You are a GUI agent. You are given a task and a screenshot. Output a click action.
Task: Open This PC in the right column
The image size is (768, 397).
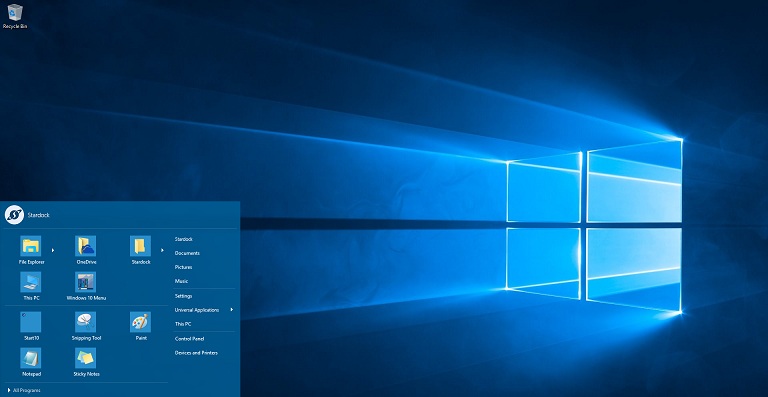pos(183,324)
